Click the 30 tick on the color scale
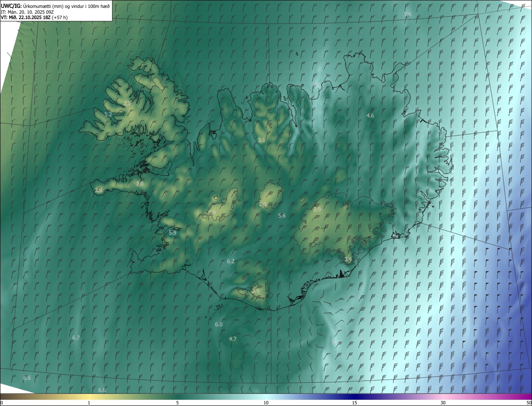 tap(443, 403)
